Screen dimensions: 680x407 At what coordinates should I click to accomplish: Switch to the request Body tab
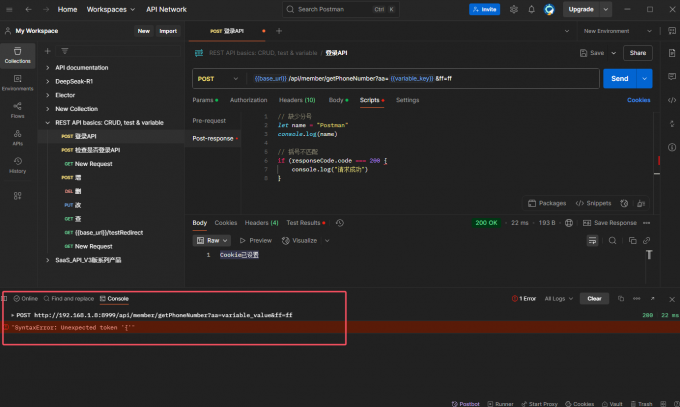(338, 100)
